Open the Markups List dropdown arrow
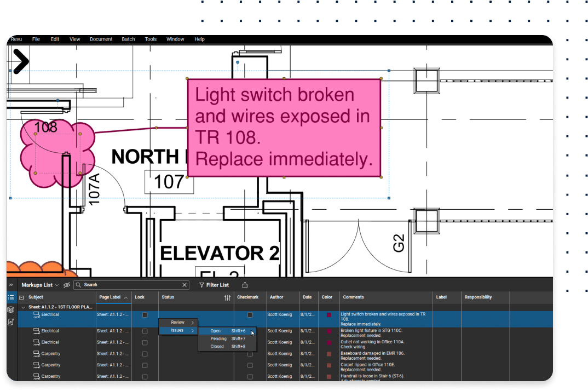The width and height of the screenshot is (588, 391). click(57, 285)
